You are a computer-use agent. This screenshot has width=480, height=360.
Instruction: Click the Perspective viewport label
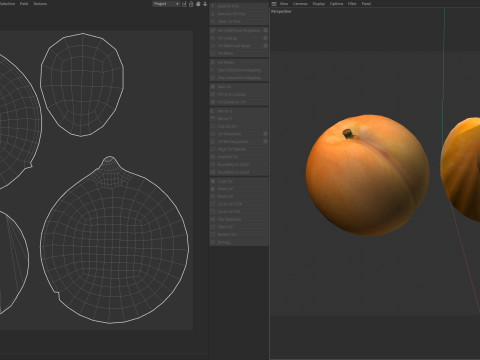(x=281, y=11)
